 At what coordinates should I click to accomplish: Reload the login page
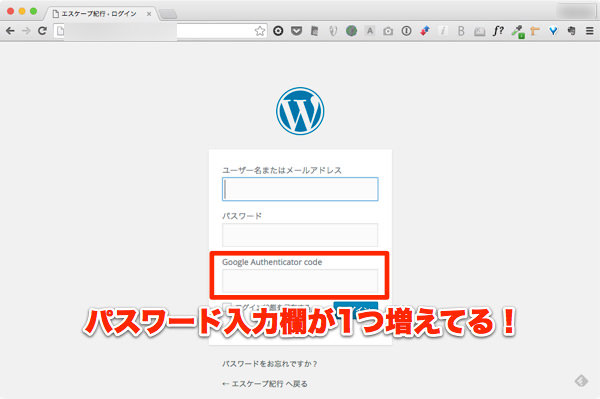[42, 31]
